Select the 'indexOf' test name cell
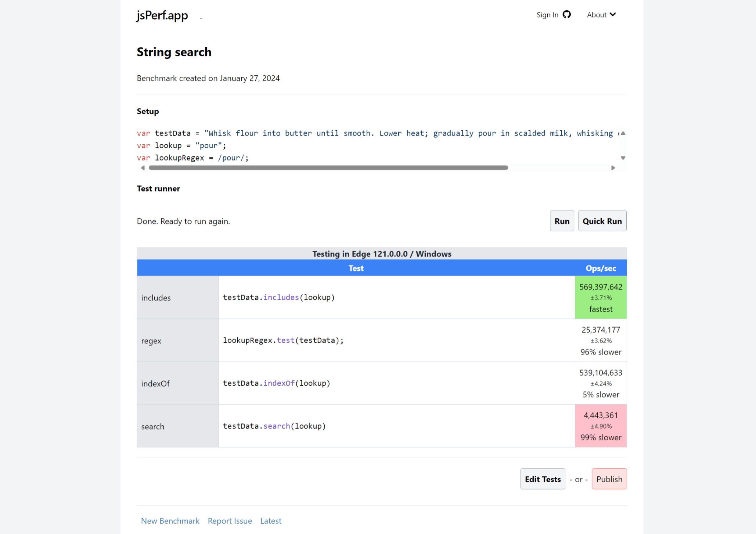 (178, 383)
